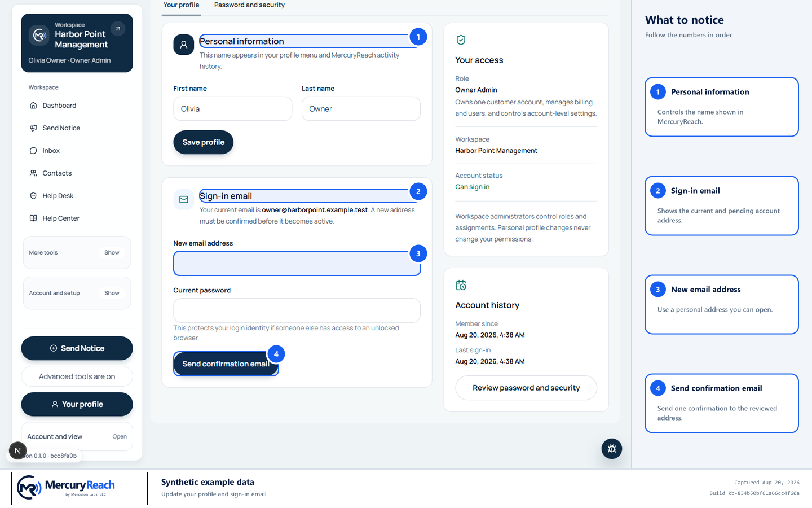Click the Olivia Owner · Owner Admin text
The width and height of the screenshot is (812, 508).
[70, 60]
